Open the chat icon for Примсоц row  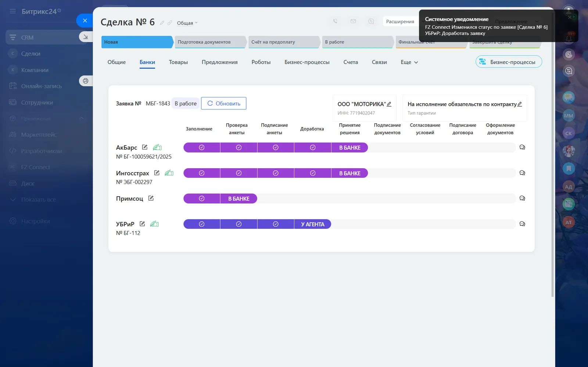522,198
